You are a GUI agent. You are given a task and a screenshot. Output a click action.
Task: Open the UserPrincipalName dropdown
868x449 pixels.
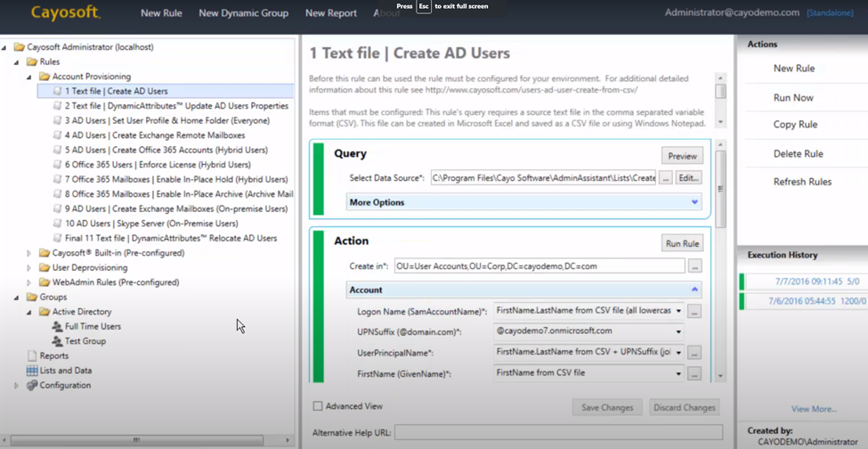click(x=678, y=352)
